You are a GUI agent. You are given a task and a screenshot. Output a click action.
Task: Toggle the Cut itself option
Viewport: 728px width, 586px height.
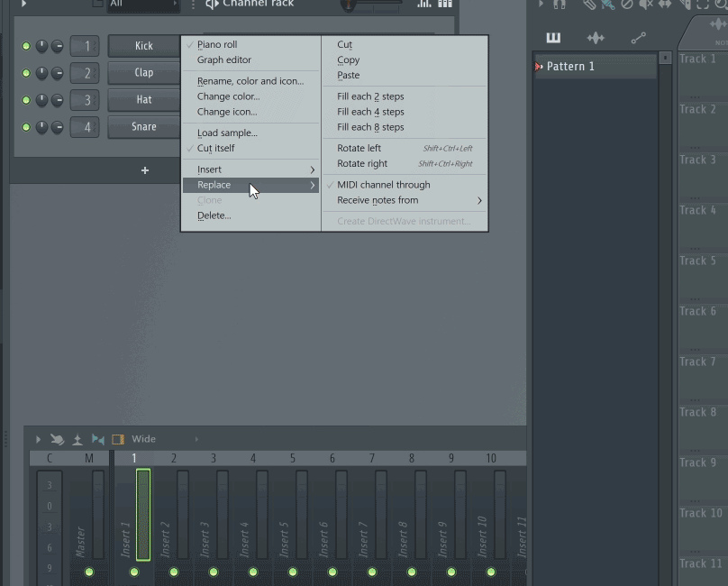pos(250,148)
